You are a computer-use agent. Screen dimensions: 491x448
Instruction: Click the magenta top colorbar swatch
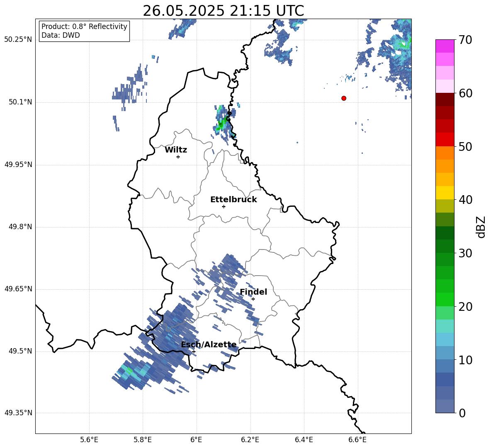[445, 46]
